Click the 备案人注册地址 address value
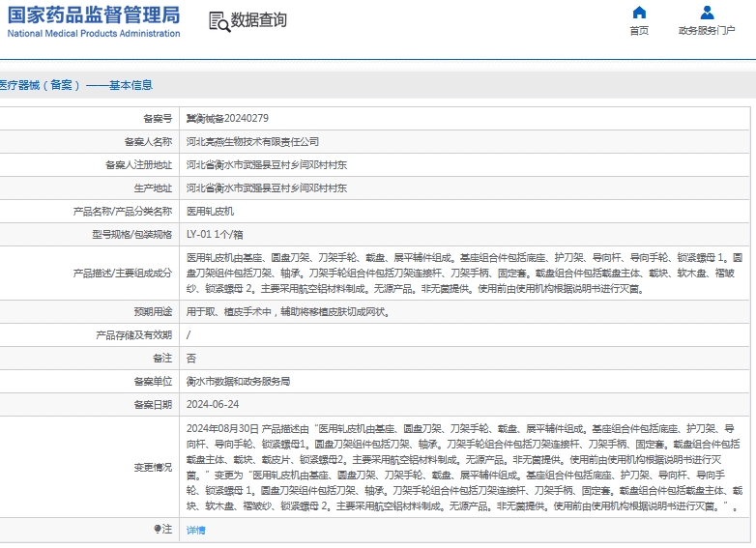This screenshot has width=756, height=548. tap(267, 165)
